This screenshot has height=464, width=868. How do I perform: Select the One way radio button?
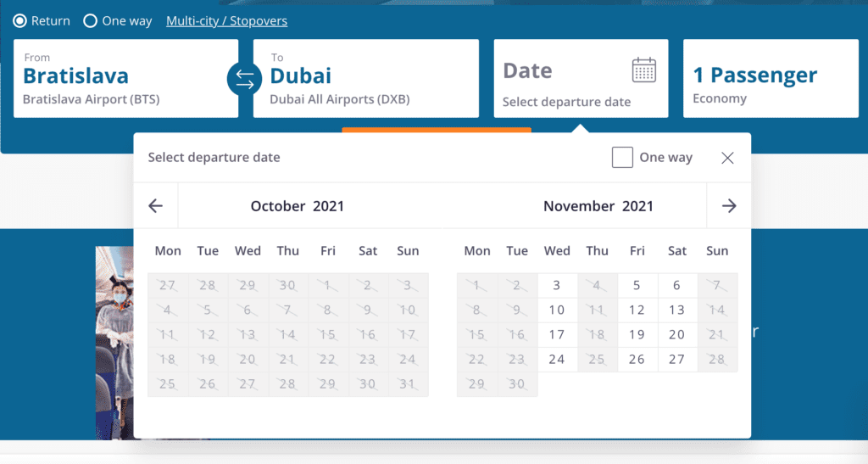coord(91,21)
